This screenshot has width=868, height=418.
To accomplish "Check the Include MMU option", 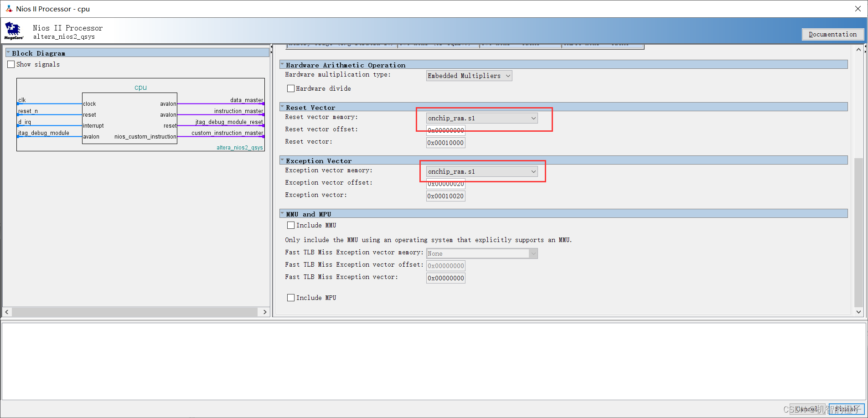I will [291, 225].
